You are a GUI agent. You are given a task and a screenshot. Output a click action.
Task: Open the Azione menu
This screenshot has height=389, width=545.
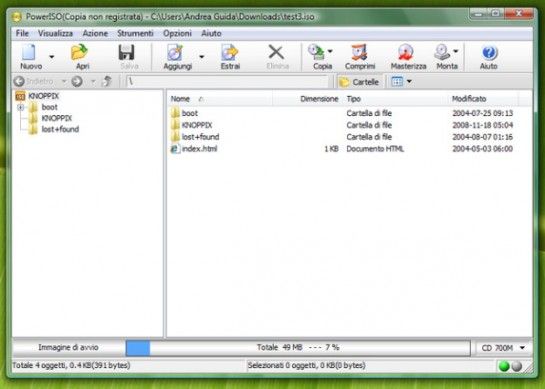95,33
